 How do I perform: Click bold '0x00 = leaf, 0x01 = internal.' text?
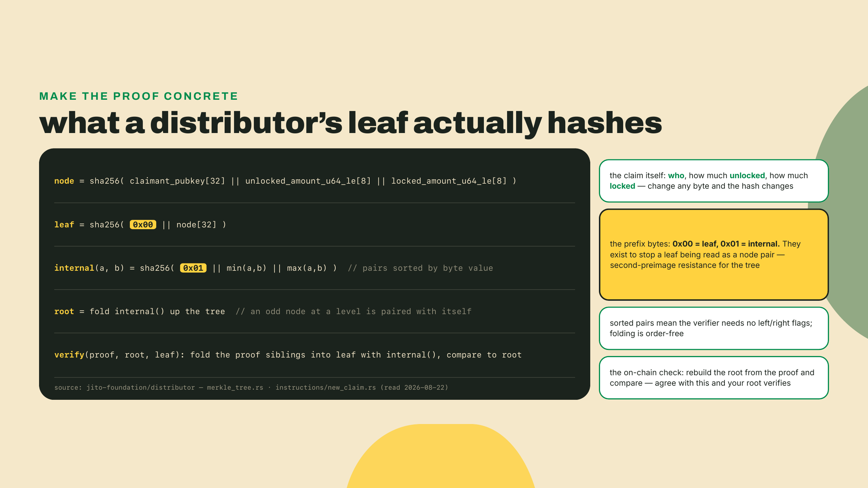click(x=726, y=244)
